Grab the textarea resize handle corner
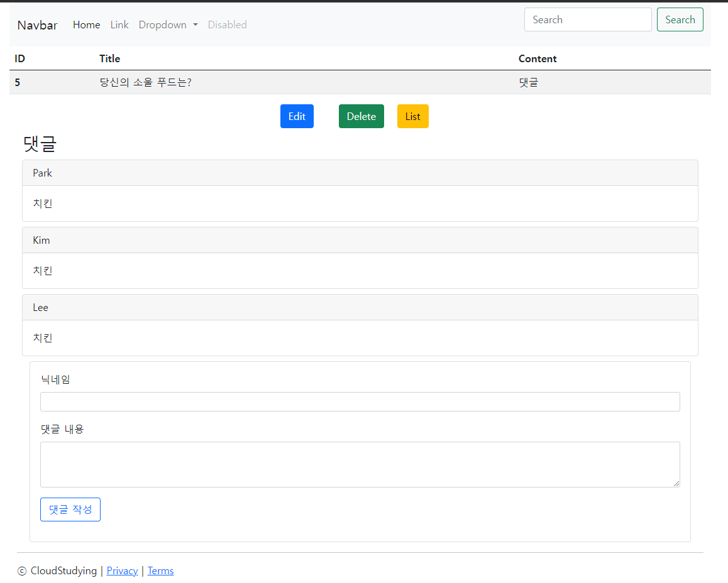 pos(676,483)
